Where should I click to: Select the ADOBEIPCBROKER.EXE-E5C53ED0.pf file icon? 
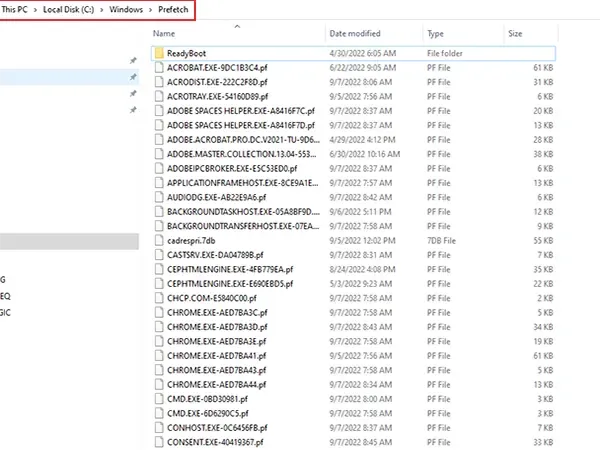click(x=159, y=169)
